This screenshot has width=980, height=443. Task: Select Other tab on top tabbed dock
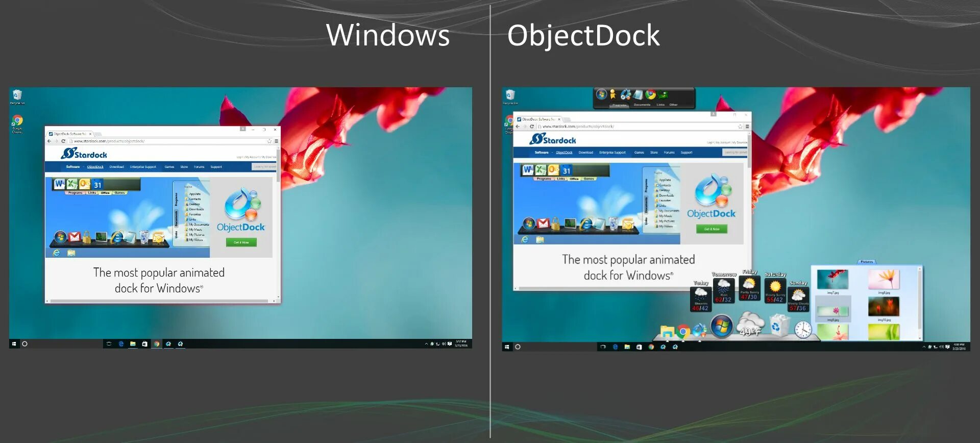click(x=674, y=105)
